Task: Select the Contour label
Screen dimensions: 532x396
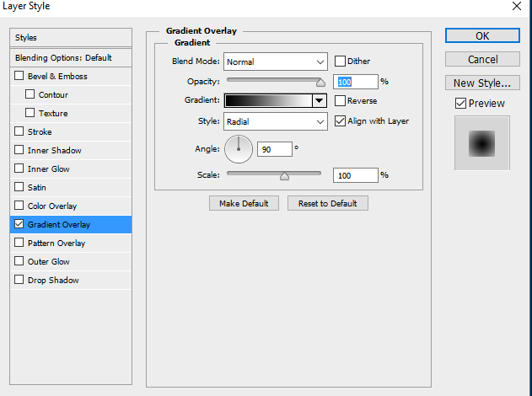Action: [x=53, y=95]
